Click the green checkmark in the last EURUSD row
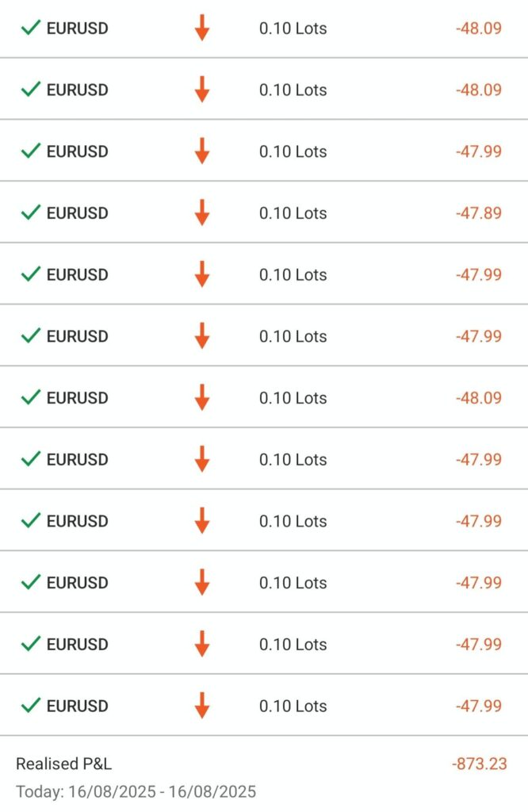The width and height of the screenshot is (528, 812). tap(31, 705)
